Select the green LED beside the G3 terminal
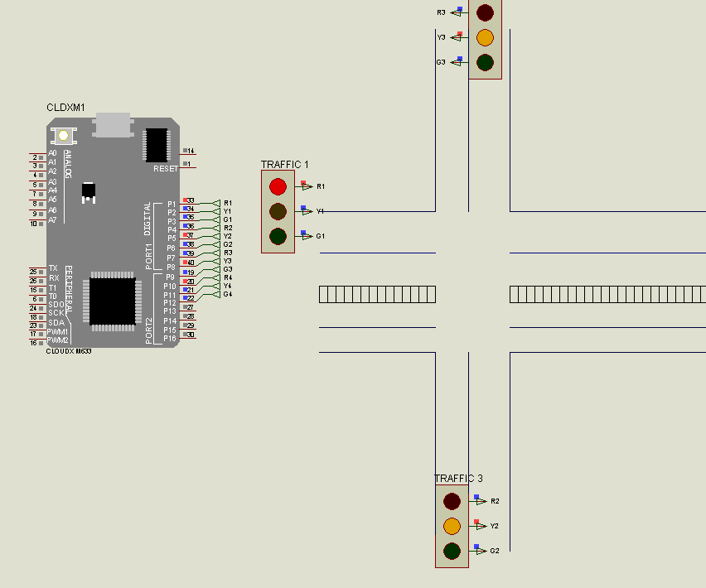The image size is (706, 588). [x=485, y=62]
